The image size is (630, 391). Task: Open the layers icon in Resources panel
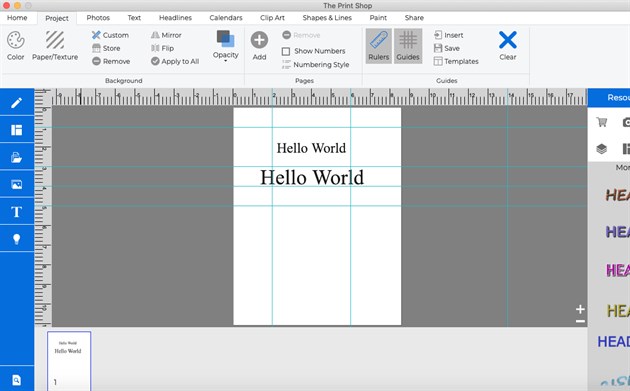tap(601, 149)
